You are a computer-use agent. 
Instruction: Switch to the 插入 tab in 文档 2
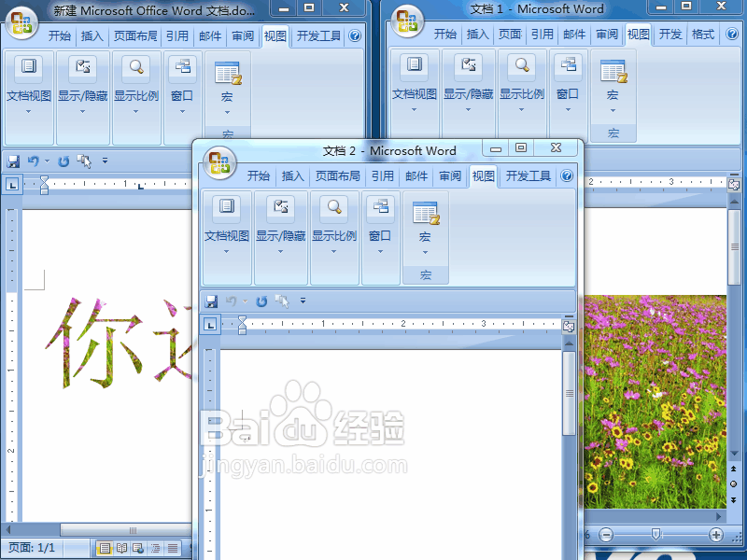pos(292,175)
